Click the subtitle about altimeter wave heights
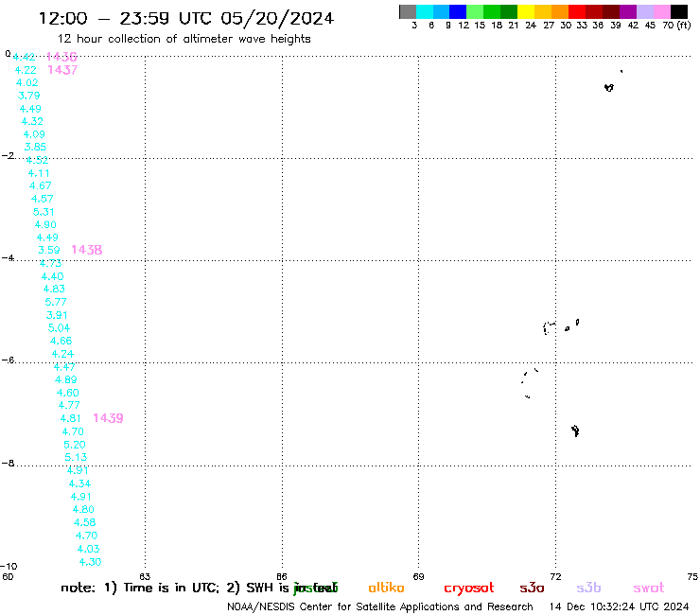This screenshot has width=700, height=615. tap(184, 39)
